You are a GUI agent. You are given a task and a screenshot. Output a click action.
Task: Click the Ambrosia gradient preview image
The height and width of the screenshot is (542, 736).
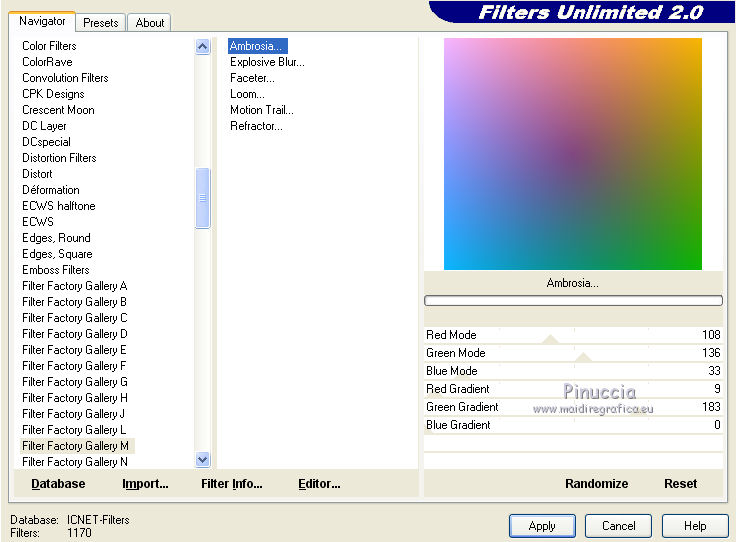click(573, 154)
